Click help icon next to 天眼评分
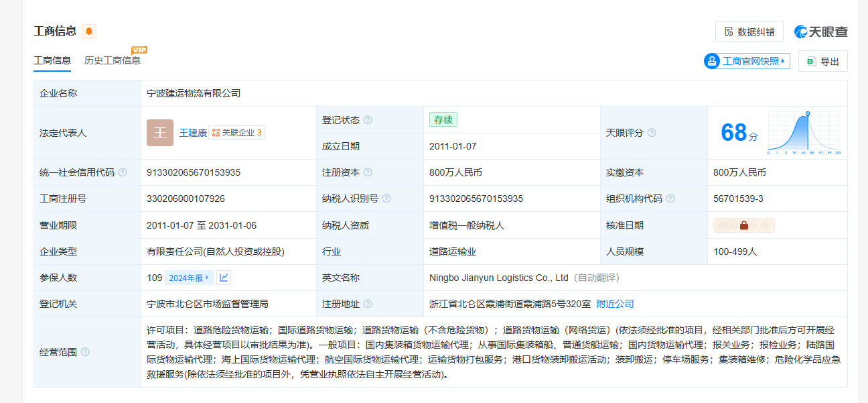The width and height of the screenshot is (868, 403). click(x=652, y=133)
